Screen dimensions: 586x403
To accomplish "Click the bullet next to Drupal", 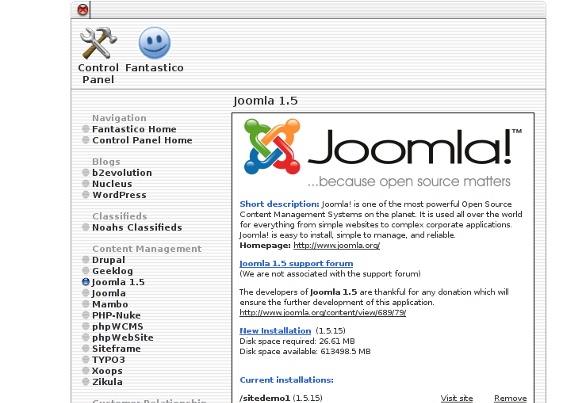I will click(86, 260).
